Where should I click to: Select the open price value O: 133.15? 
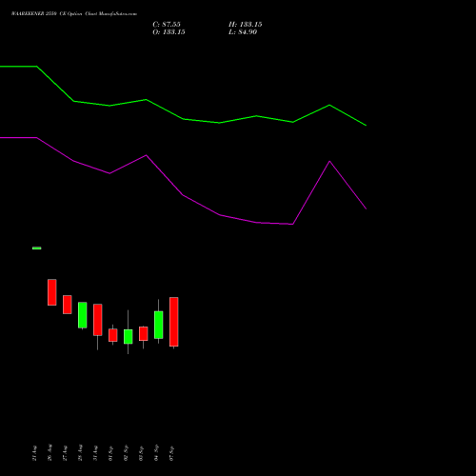[x=169, y=32]
